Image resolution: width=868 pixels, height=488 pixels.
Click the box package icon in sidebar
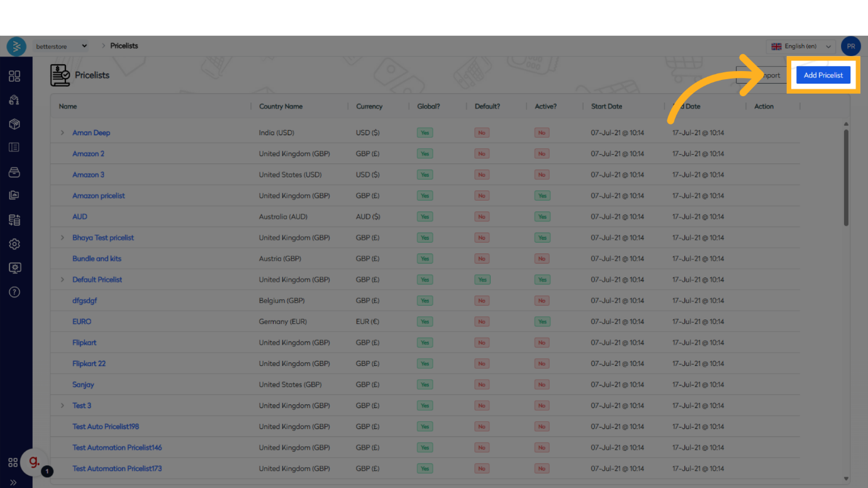coord(14,124)
